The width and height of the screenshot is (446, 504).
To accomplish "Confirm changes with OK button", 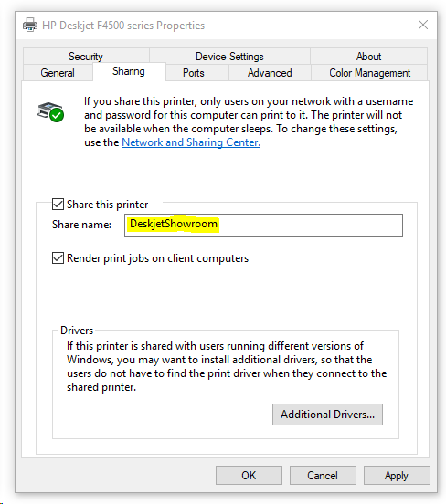I will point(249,475).
